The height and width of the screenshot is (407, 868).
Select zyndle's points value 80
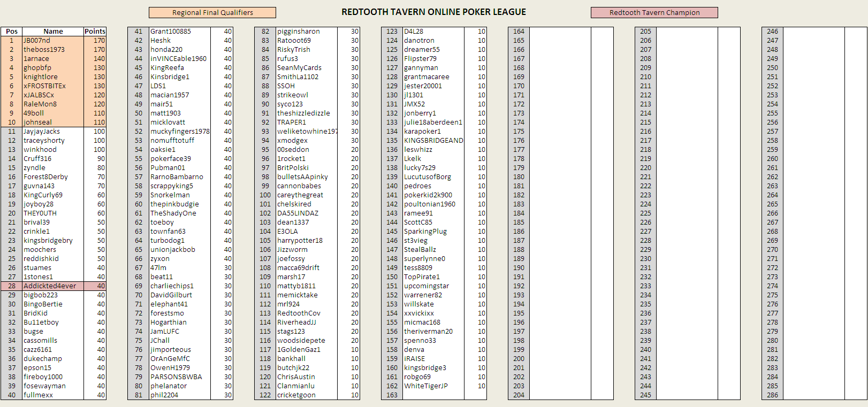[x=95, y=168]
